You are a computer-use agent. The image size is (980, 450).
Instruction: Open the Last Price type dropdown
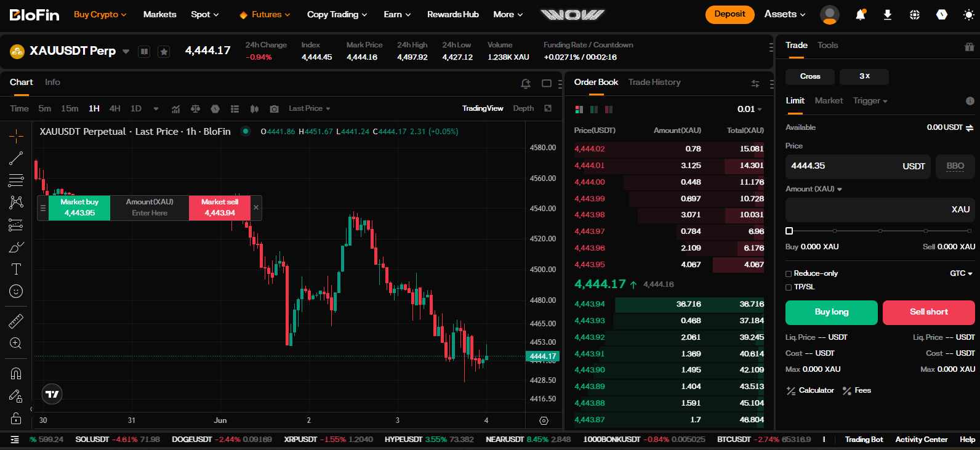pos(310,108)
